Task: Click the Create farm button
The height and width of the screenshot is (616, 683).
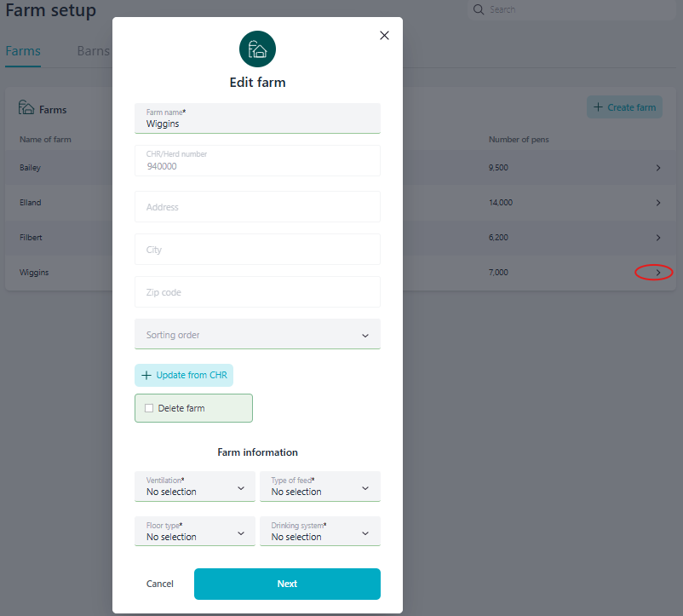Action: point(624,107)
